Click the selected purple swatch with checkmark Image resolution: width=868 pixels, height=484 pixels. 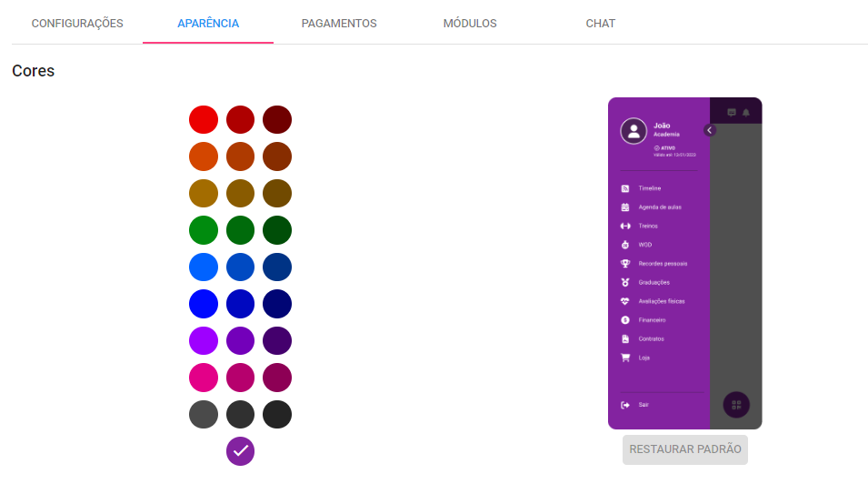240,451
